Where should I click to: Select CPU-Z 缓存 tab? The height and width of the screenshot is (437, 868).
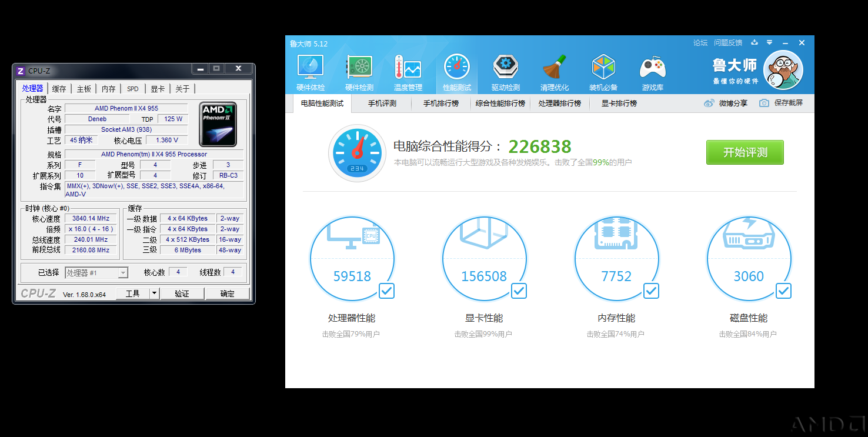pos(59,89)
